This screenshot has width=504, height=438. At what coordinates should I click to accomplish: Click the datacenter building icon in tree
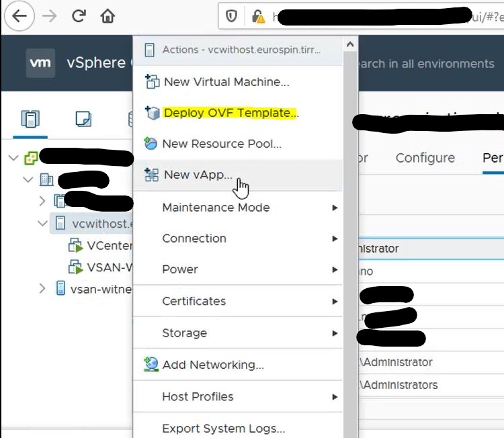(46, 179)
